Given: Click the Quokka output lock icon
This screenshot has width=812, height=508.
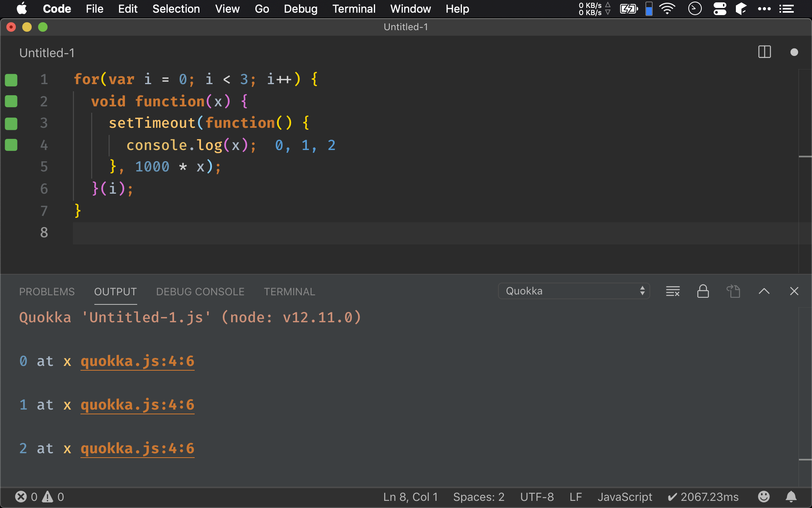Looking at the screenshot, I should [x=704, y=291].
